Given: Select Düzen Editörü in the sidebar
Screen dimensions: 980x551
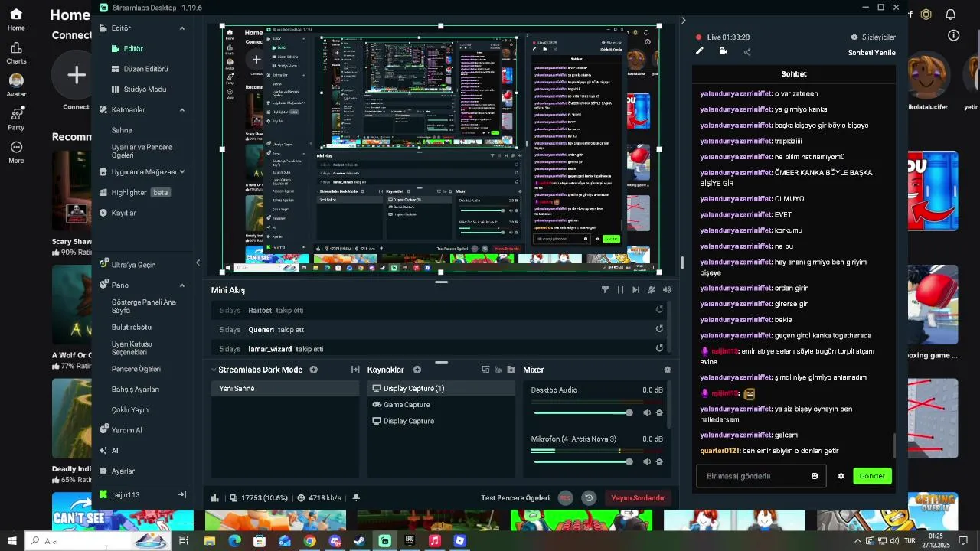Looking at the screenshot, I should coord(140,69).
